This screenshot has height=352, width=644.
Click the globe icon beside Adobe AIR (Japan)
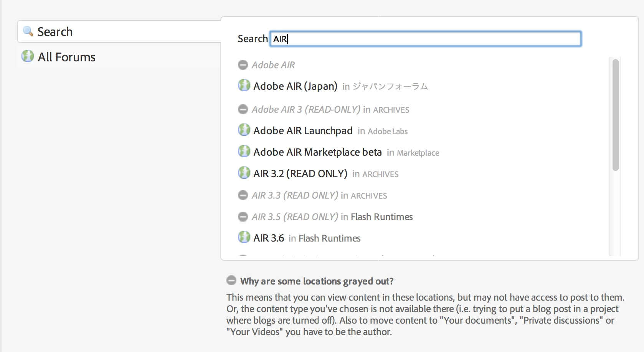click(x=244, y=85)
